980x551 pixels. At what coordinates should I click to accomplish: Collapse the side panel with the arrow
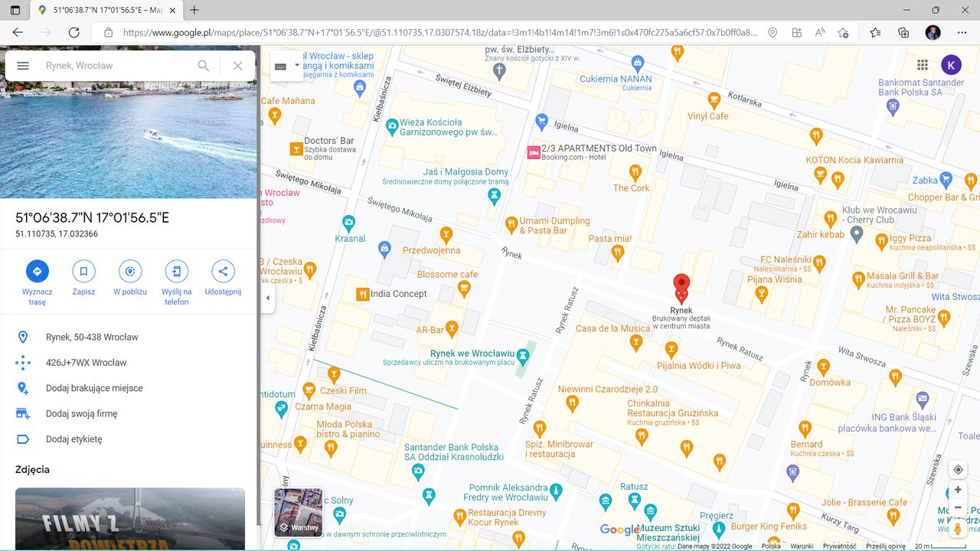(267, 298)
